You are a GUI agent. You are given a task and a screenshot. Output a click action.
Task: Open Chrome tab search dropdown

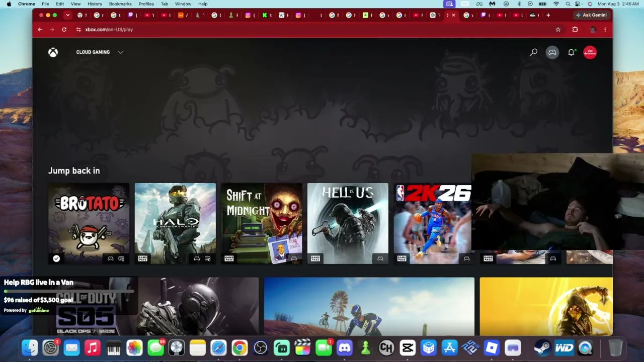(67, 15)
